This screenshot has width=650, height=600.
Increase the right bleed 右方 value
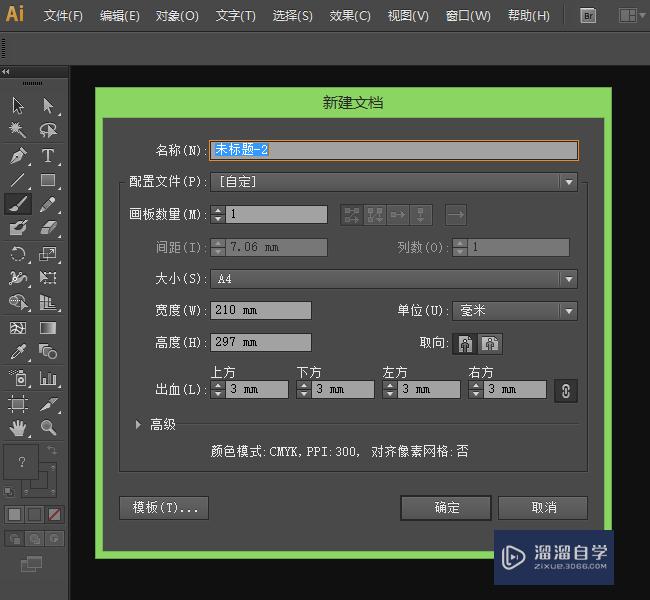(x=475, y=385)
